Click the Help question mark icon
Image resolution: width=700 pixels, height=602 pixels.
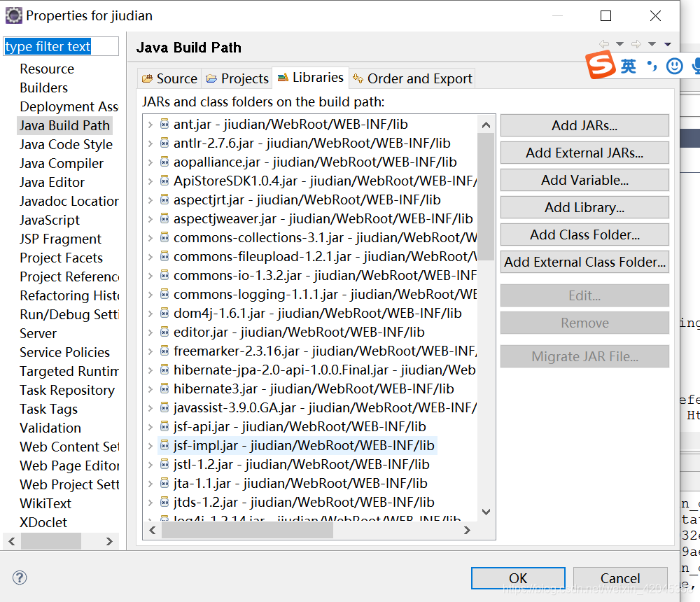click(x=20, y=577)
